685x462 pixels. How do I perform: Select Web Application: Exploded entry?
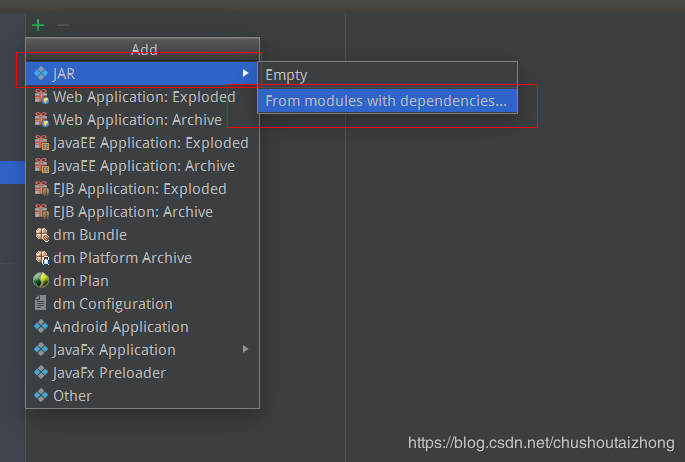coord(144,97)
